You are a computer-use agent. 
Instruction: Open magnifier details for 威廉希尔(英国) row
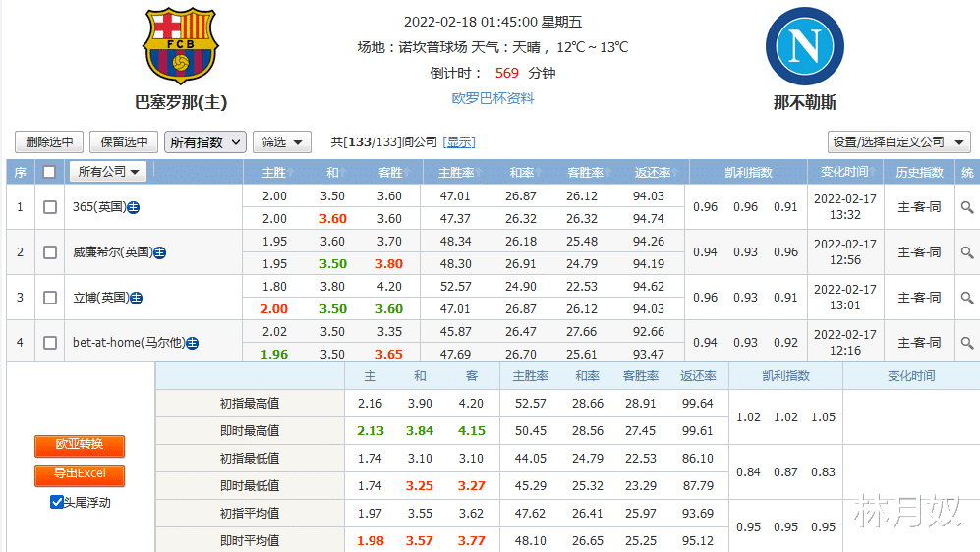point(967,252)
